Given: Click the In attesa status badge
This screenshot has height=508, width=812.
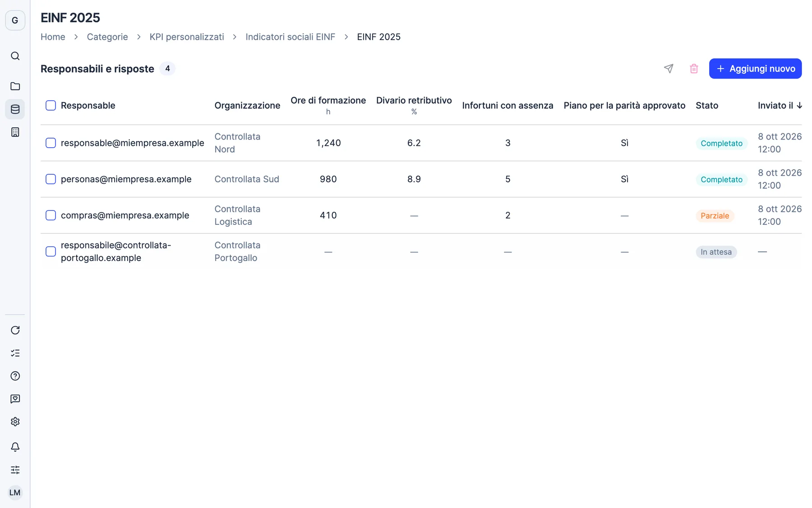Looking at the screenshot, I should 716,252.
